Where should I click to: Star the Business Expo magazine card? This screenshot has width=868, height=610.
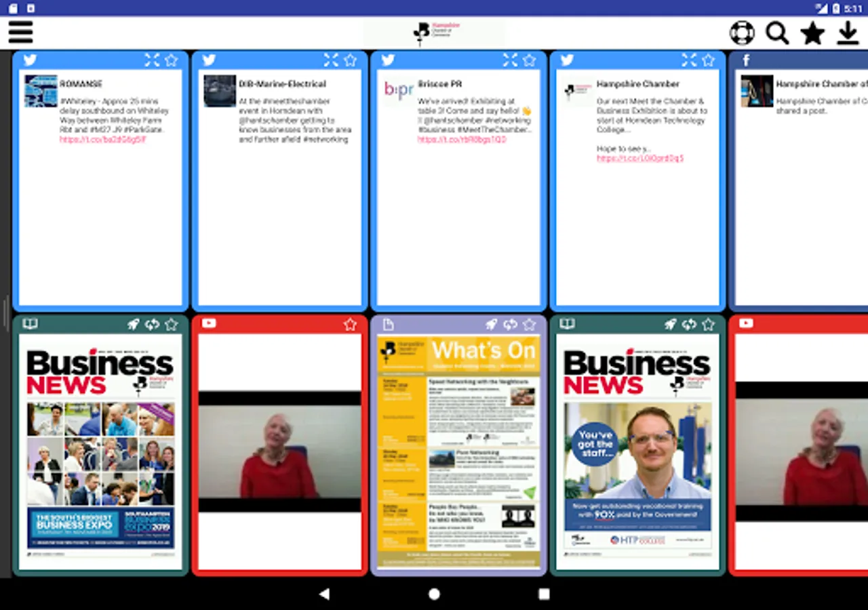tap(171, 324)
